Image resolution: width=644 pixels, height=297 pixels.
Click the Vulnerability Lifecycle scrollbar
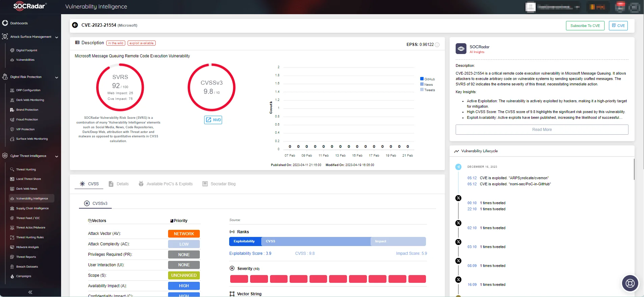634,169
